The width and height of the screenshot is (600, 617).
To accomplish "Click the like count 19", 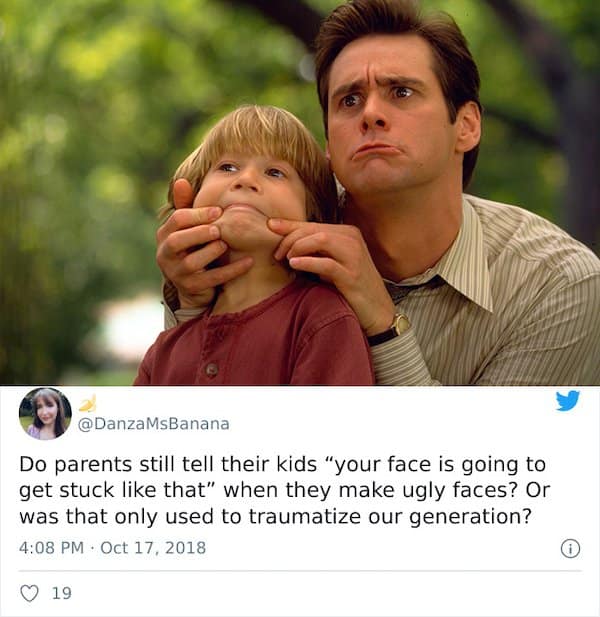I will (x=62, y=593).
